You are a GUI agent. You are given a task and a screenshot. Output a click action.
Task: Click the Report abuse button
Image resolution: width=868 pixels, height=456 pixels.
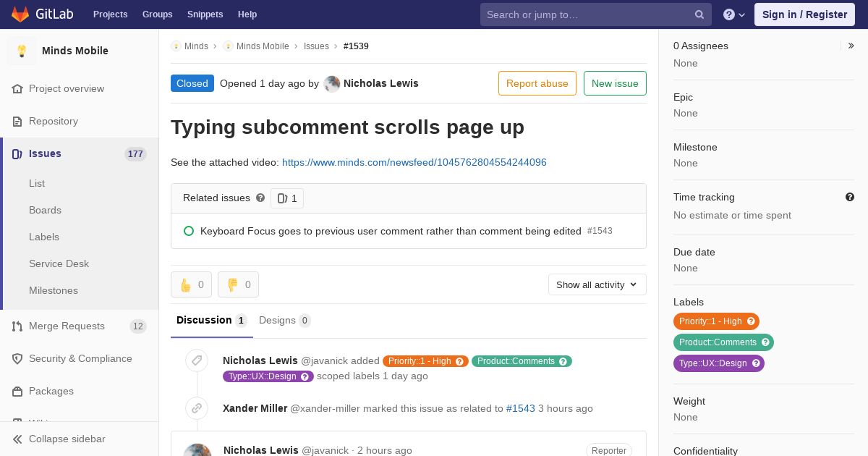coord(537,83)
